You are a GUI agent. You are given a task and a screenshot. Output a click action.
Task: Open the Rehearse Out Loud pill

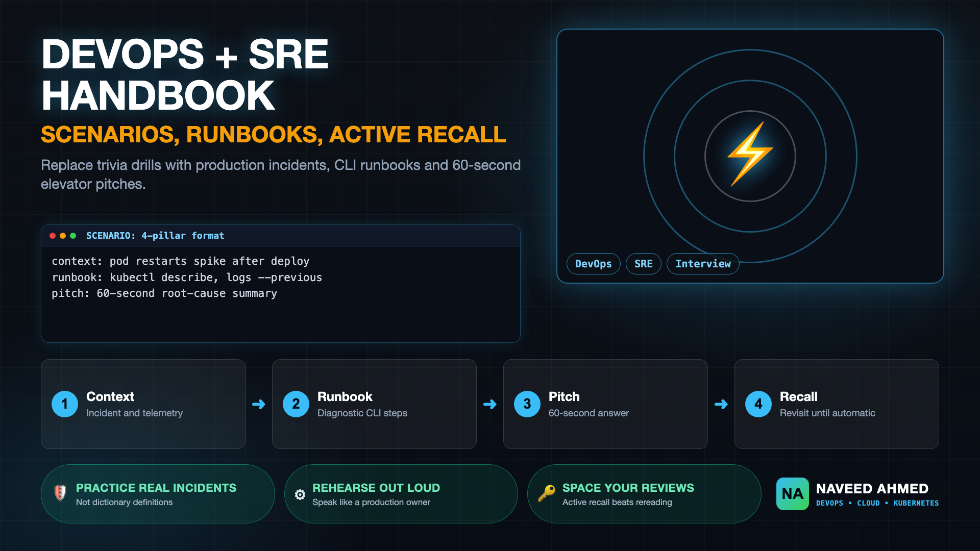click(x=401, y=494)
